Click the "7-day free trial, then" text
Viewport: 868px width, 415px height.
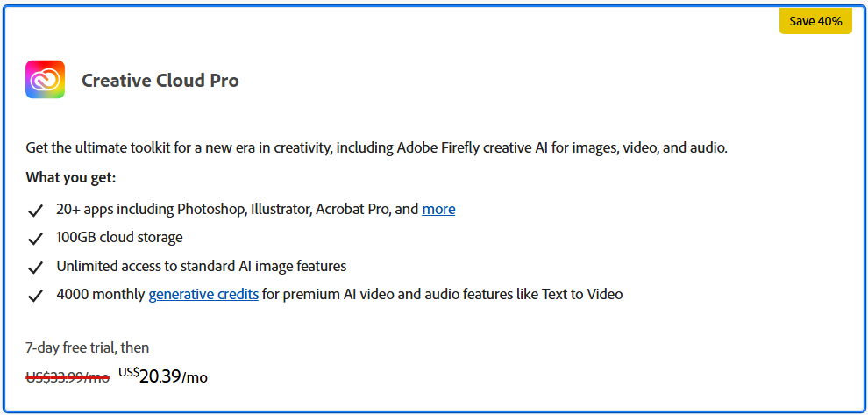click(x=87, y=348)
